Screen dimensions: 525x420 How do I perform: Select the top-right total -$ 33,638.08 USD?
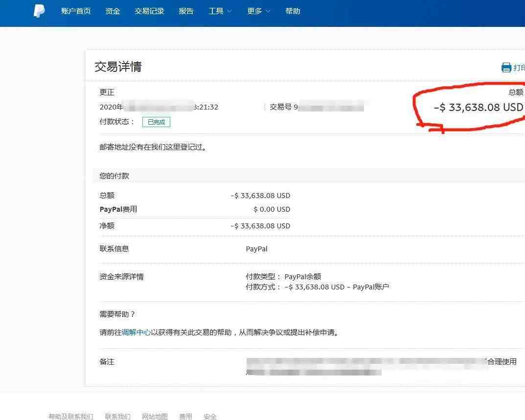click(x=479, y=107)
